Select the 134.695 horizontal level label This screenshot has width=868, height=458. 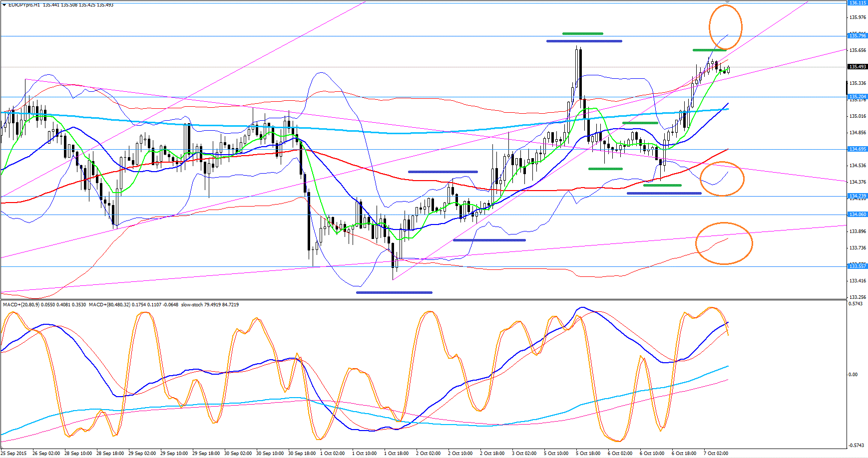coord(858,149)
